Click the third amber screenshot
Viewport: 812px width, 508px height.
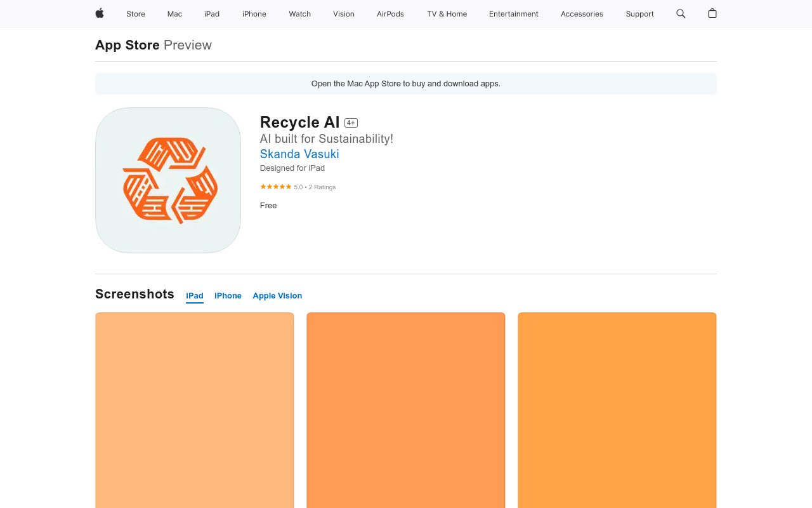[617, 410]
